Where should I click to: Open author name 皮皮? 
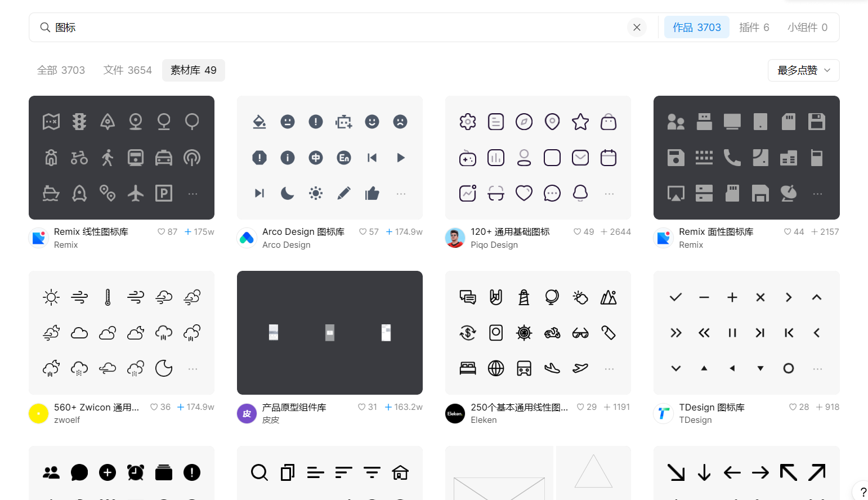pos(271,420)
